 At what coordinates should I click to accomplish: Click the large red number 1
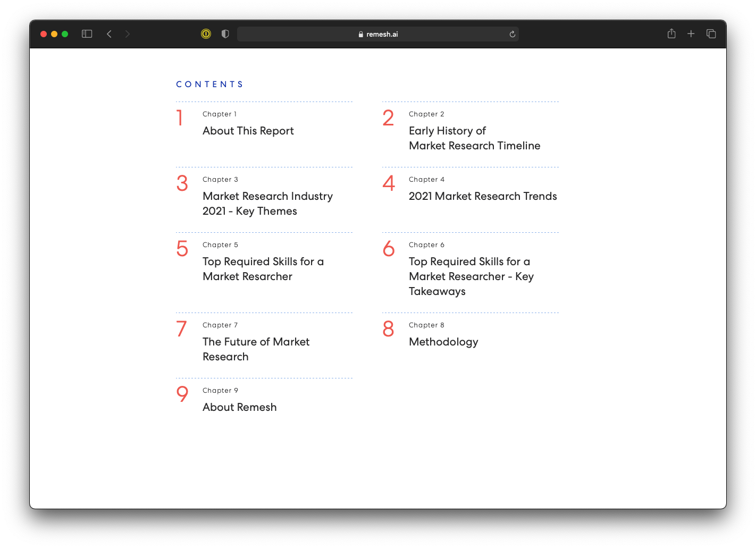(x=180, y=118)
